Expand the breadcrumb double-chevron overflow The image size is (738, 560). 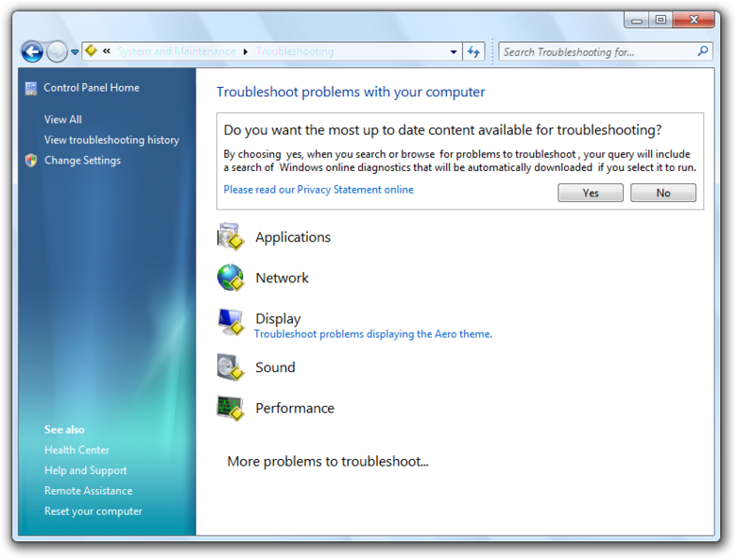point(107,50)
